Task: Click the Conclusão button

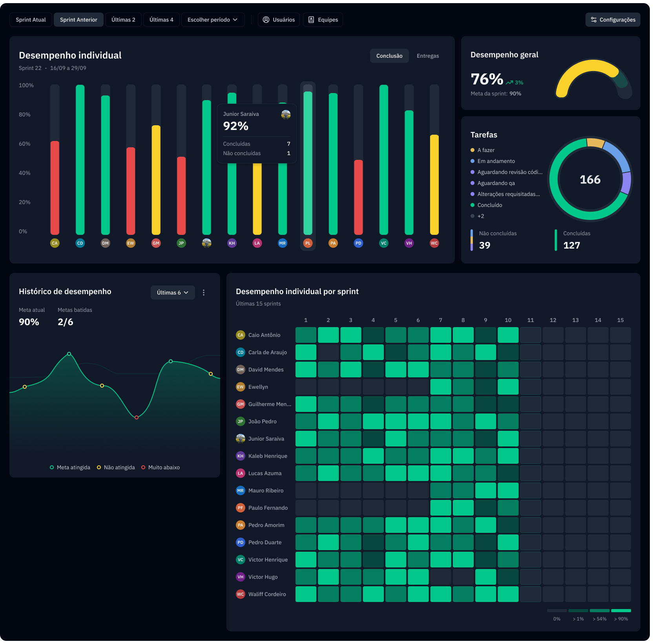Action: (x=389, y=56)
